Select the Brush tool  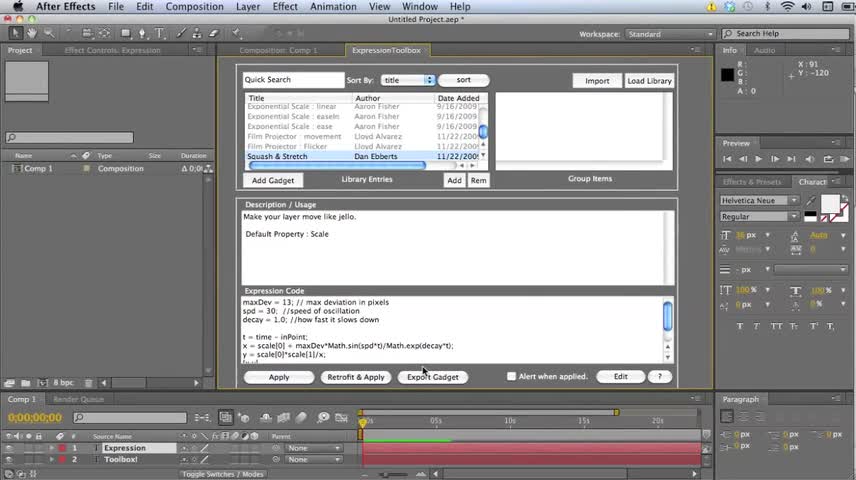pos(181,33)
